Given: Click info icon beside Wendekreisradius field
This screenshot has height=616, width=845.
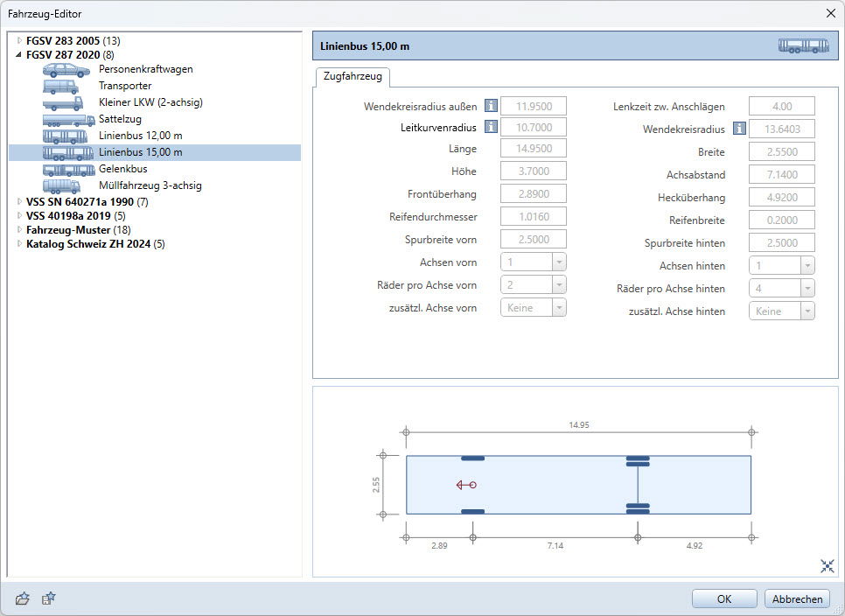Looking at the screenshot, I should point(739,129).
